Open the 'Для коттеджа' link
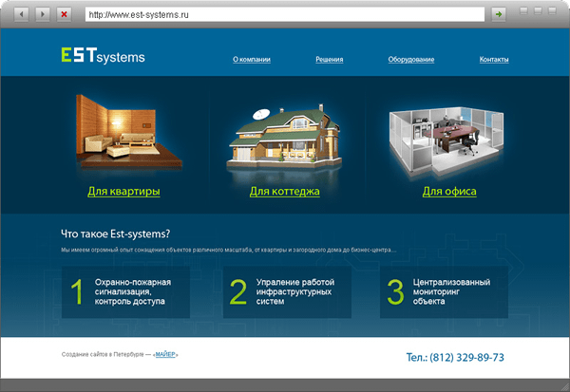Viewport: 570px width, 392px height. tap(284, 192)
